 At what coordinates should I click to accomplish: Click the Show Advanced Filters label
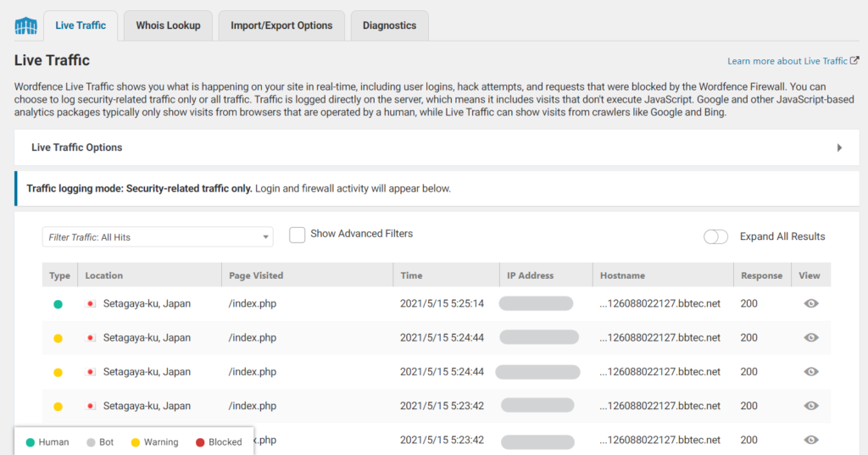point(361,234)
